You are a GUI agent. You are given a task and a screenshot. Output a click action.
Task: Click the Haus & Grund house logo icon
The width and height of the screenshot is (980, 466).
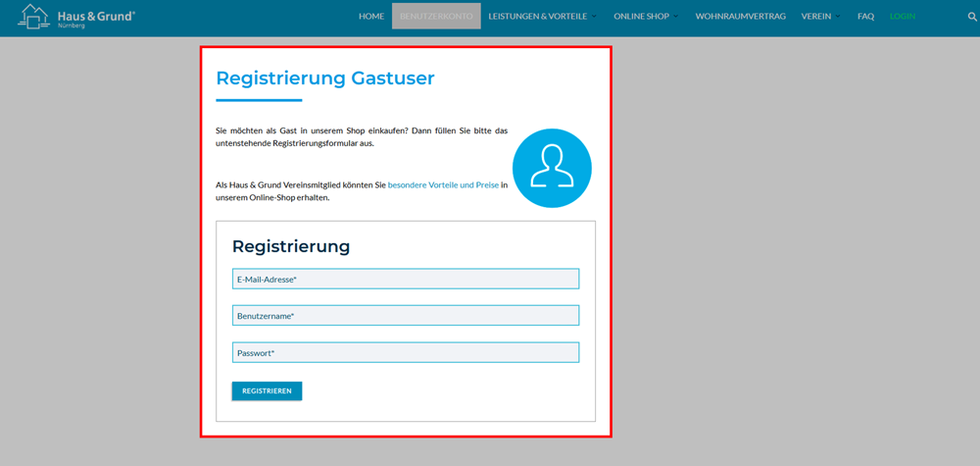pos(32,16)
